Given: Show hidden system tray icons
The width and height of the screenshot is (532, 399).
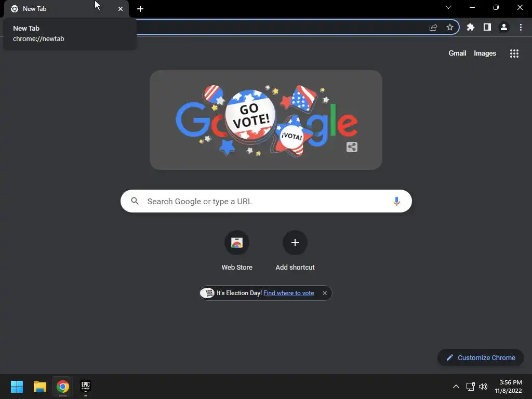Looking at the screenshot, I should click(x=456, y=387).
